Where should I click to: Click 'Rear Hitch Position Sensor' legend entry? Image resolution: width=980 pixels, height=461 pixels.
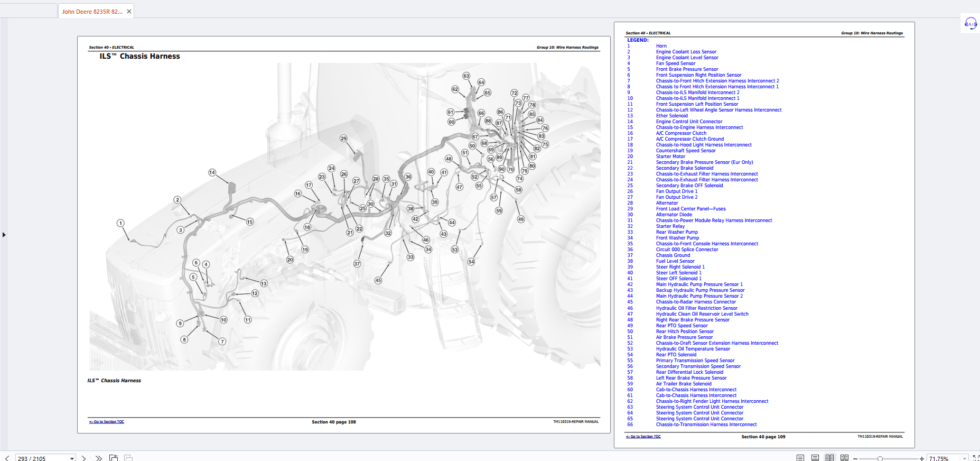click(x=685, y=331)
